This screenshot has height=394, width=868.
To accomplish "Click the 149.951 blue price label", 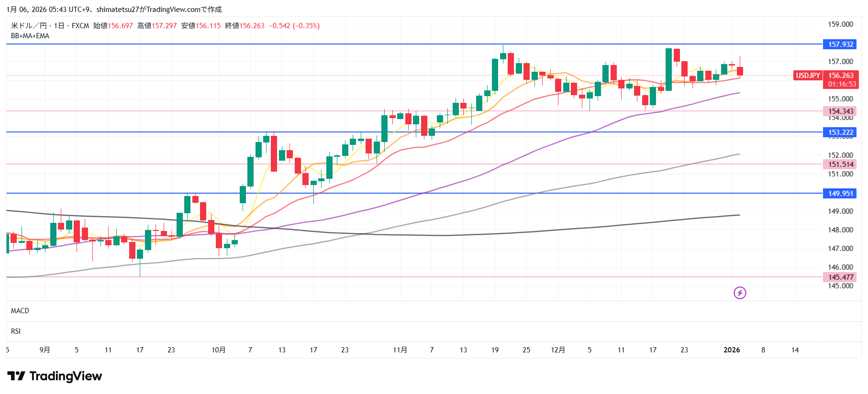I will coord(840,194).
